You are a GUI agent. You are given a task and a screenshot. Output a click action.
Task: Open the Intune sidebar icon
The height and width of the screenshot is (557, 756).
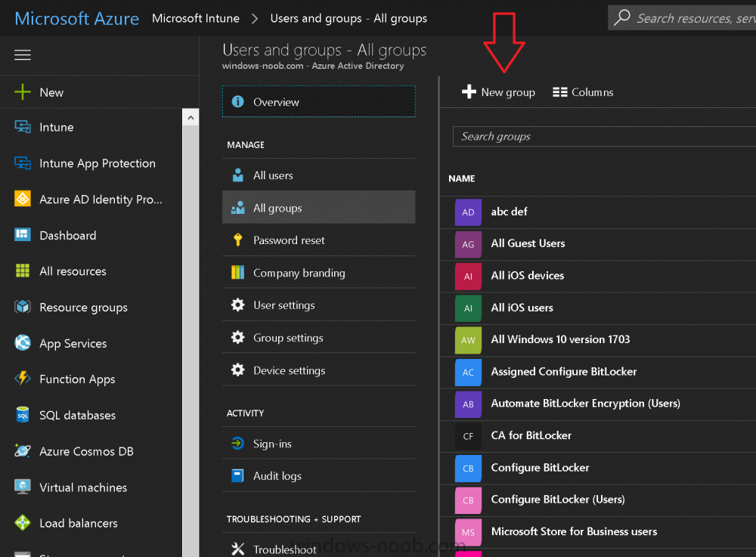tap(23, 127)
